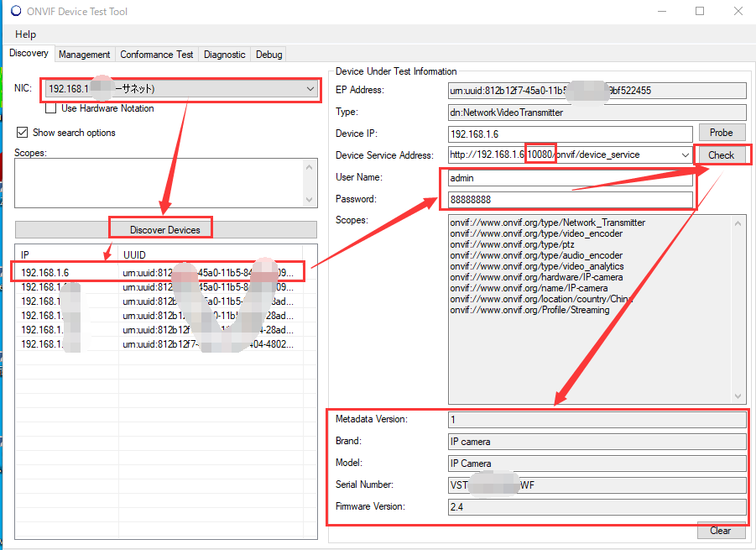This screenshot has height=550, width=756.
Task: Minimize the ONVIF Device Test Tool window
Action: point(662,11)
